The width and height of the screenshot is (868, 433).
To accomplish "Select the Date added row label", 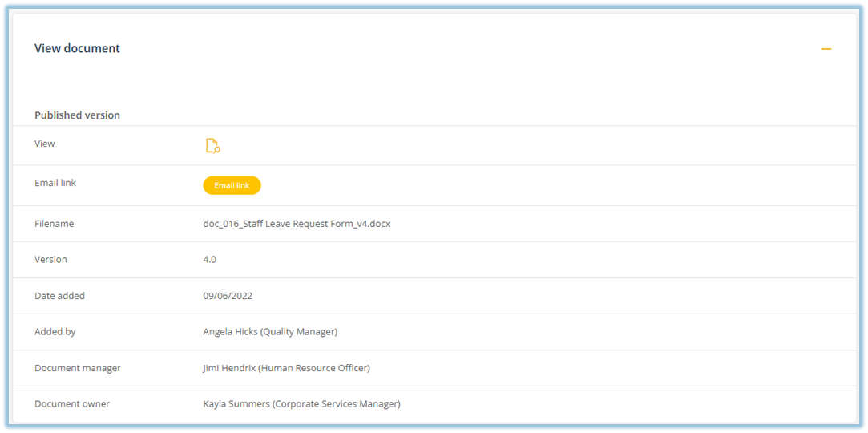I will click(59, 296).
